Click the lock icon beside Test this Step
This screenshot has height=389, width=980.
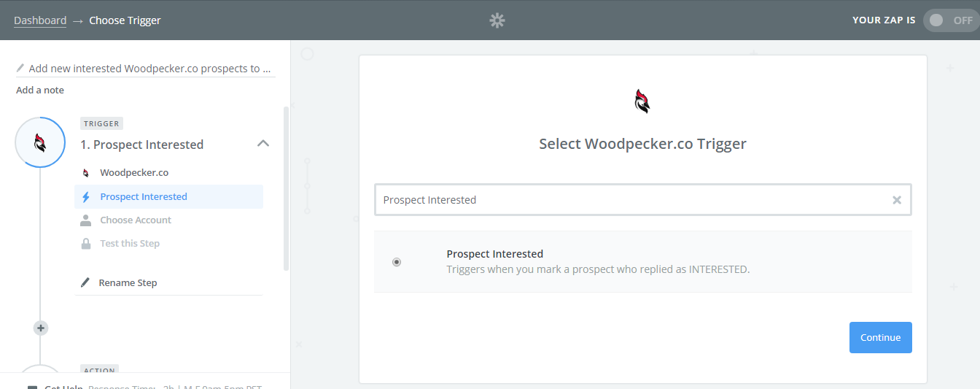[x=86, y=244]
